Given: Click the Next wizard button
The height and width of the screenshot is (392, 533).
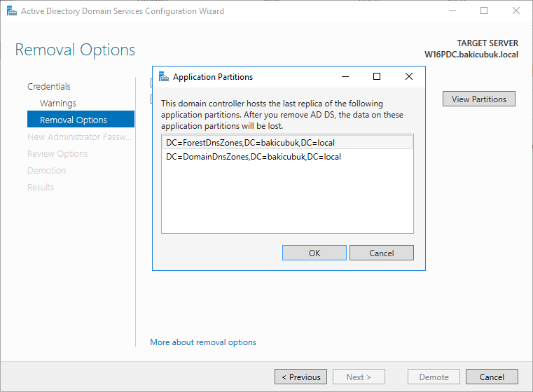Looking at the screenshot, I should tap(359, 377).
